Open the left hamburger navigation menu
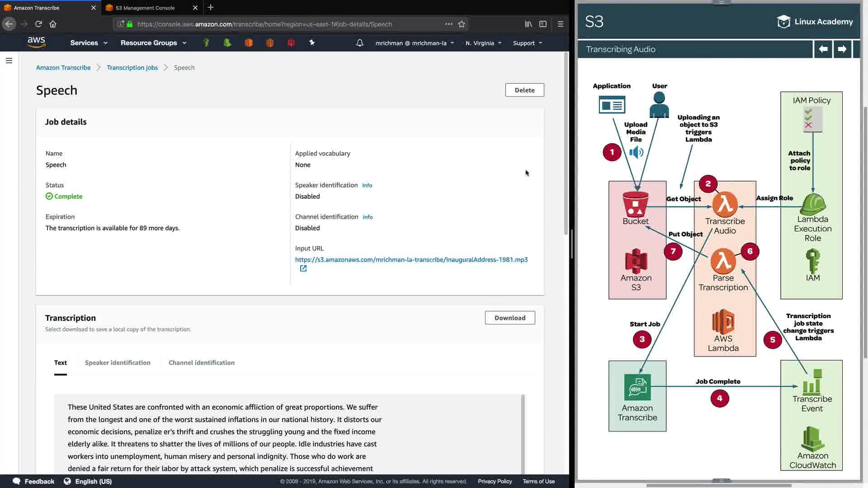The width and height of the screenshot is (868, 488). pyautogui.click(x=9, y=61)
